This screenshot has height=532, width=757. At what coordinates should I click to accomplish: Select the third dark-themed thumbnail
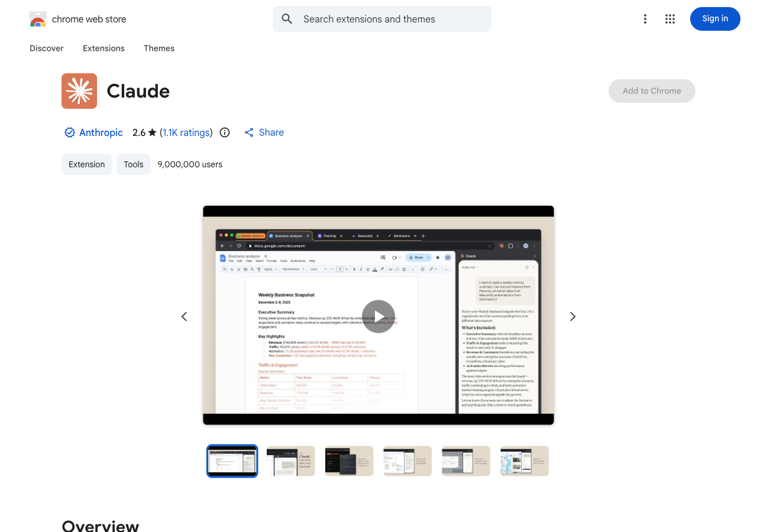click(x=349, y=461)
